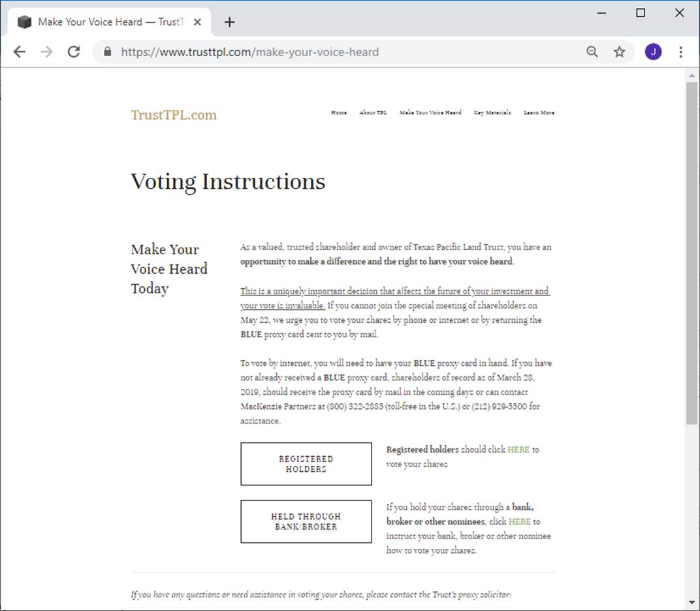Click the browser back arrow
The width and height of the screenshot is (700, 611).
[x=20, y=52]
